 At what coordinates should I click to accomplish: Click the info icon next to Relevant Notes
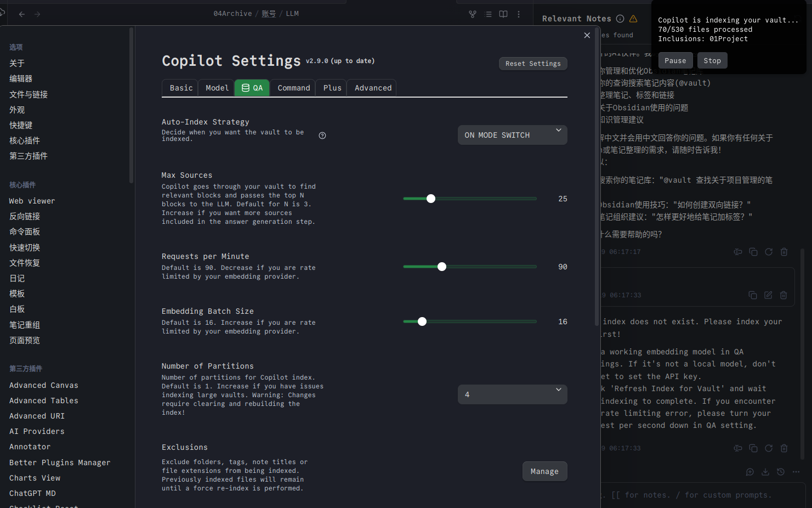[x=620, y=19]
